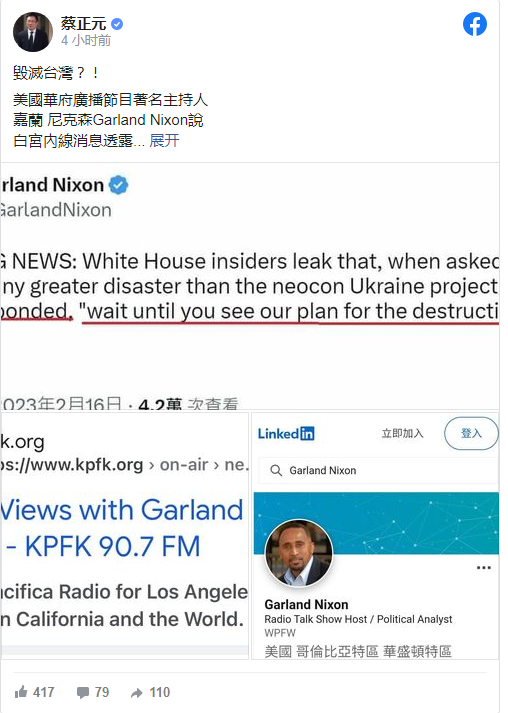
Task: Open 蔡正元's profile avatar
Action: [33, 32]
